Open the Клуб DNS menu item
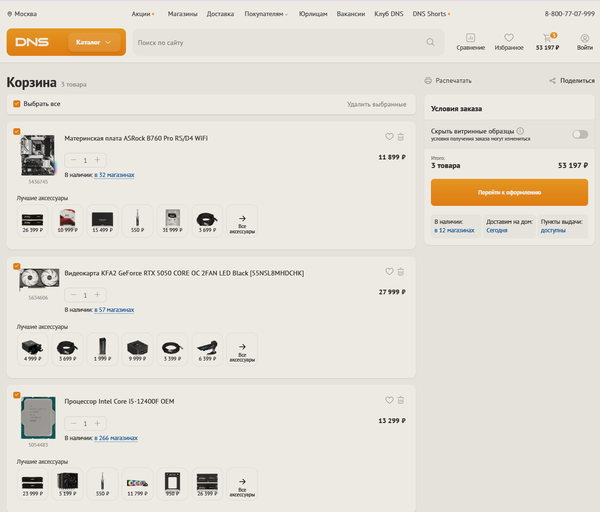 [388, 14]
